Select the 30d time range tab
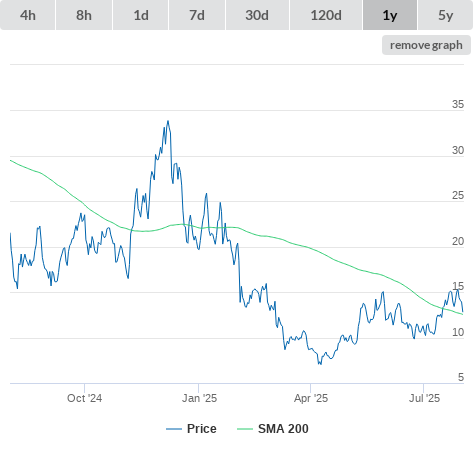Image resolution: width=474 pixels, height=455 pixels. pyautogui.click(x=257, y=15)
